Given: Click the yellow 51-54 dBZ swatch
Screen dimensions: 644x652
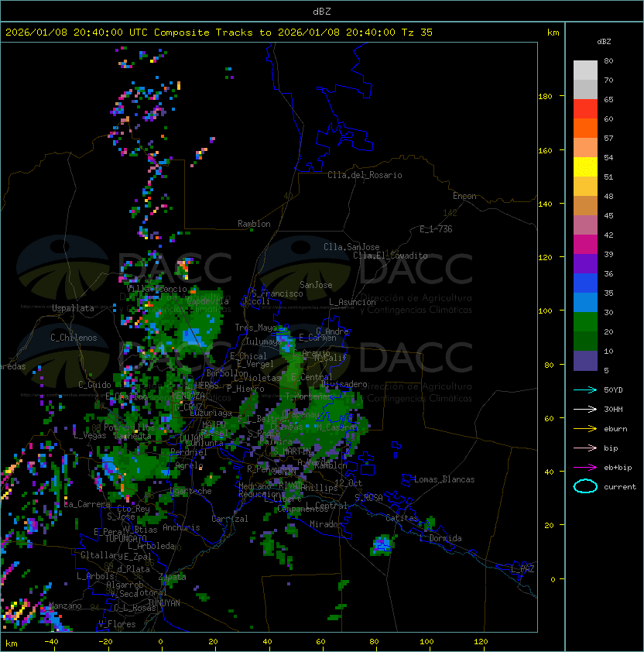Looking at the screenshot, I should pos(585,167).
